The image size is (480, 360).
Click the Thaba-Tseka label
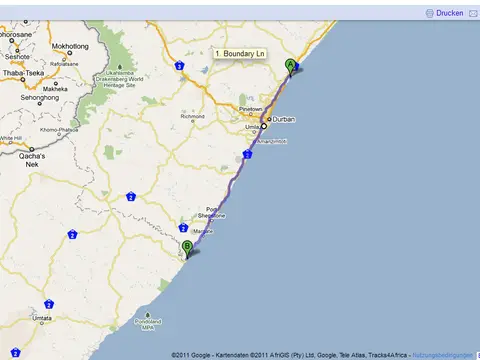point(23,73)
